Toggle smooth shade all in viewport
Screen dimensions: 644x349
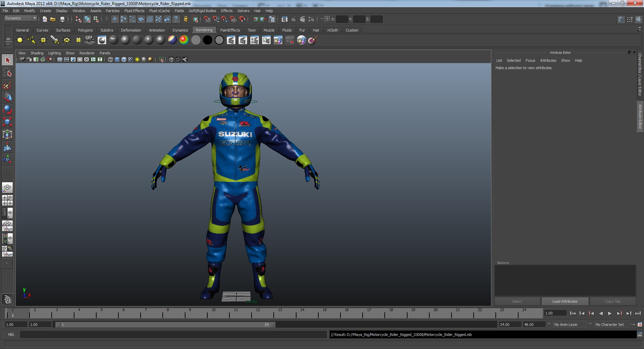coord(117,59)
